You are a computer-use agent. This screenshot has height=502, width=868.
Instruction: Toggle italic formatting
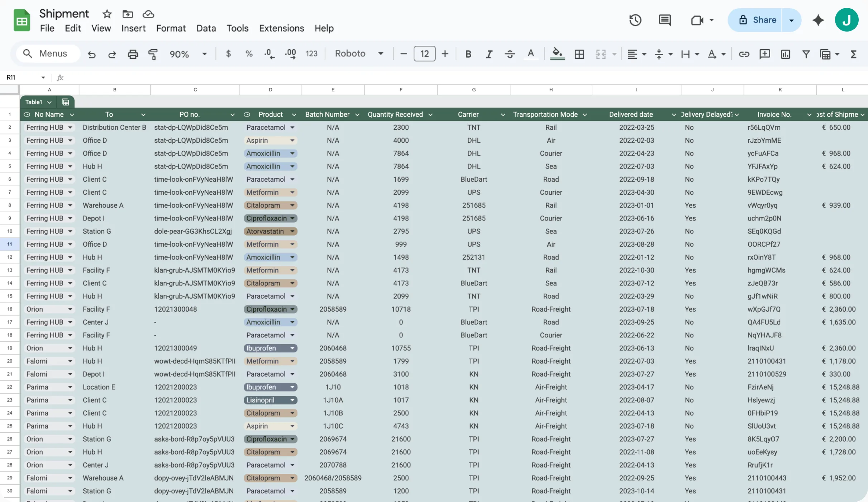pyautogui.click(x=489, y=54)
